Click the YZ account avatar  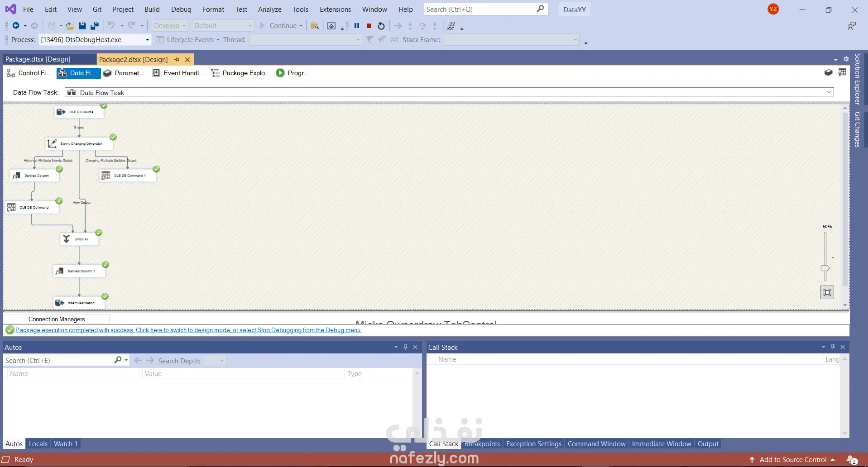point(773,9)
